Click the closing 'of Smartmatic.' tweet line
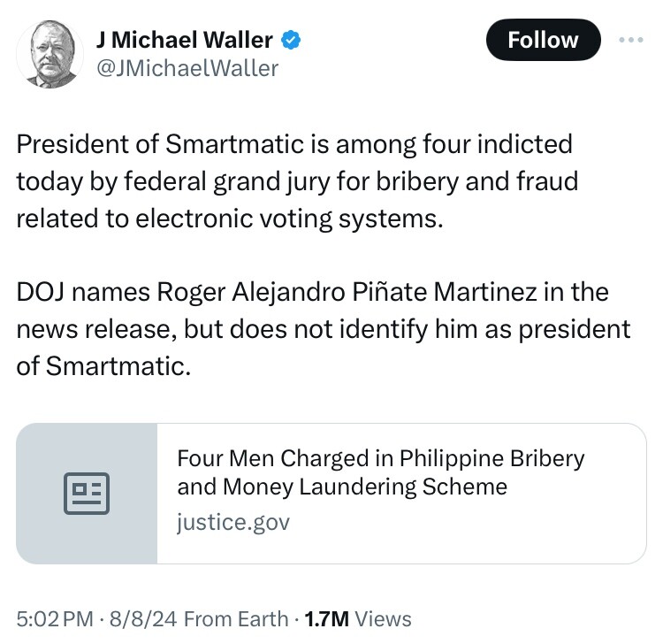Screen dimensions: 663x644 pyautogui.click(x=103, y=366)
